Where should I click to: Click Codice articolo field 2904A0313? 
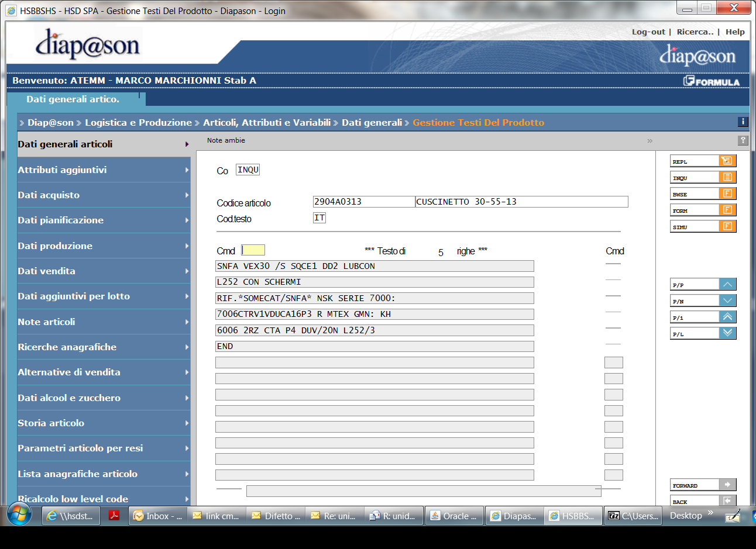(x=364, y=202)
